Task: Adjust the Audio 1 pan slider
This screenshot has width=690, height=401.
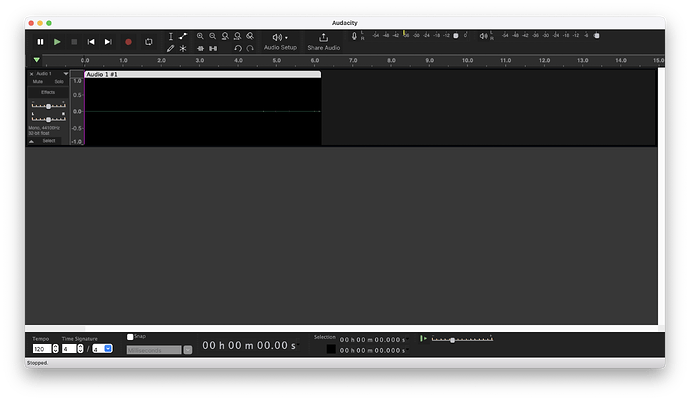Action: pos(48,119)
